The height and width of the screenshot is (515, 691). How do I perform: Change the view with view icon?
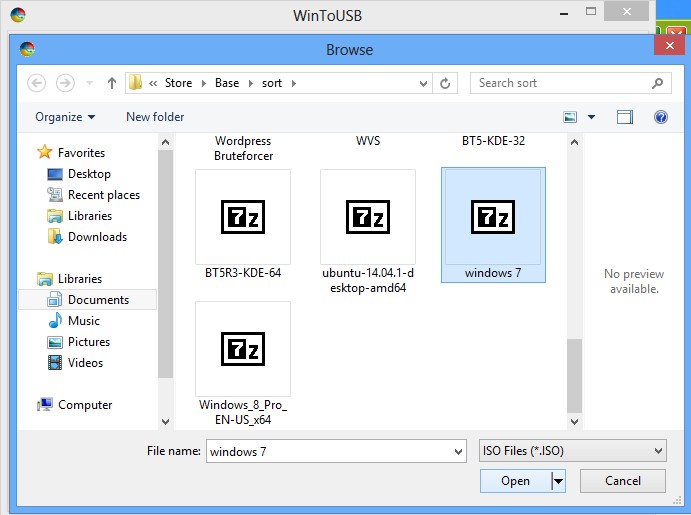tap(570, 117)
